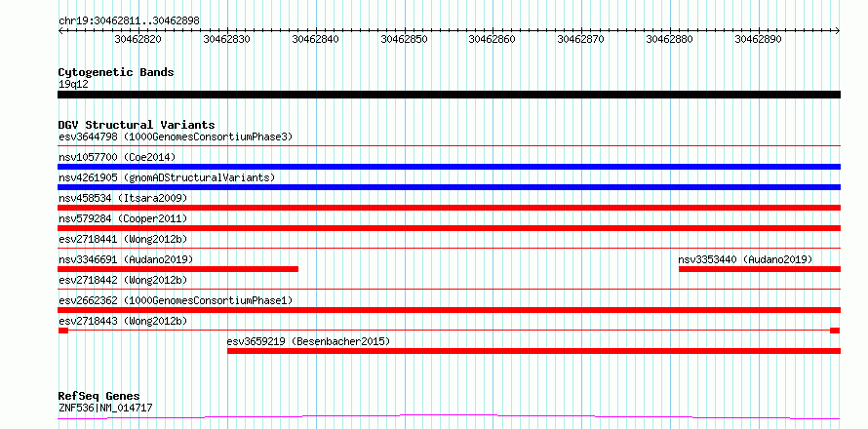The image size is (868, 429).
Task: Select the 19q12 band label
Action: click(x=73, y=85)
